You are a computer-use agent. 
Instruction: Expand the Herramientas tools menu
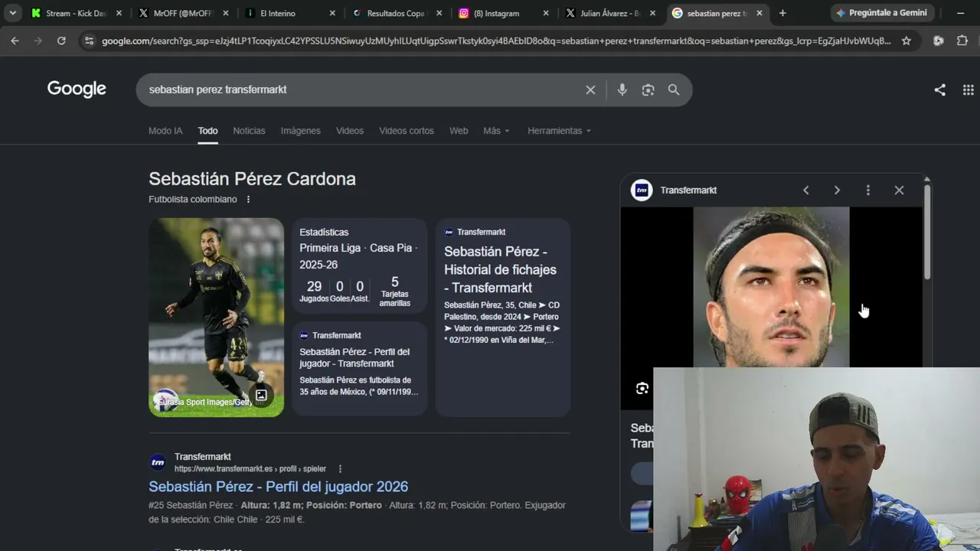click(559, 131)
